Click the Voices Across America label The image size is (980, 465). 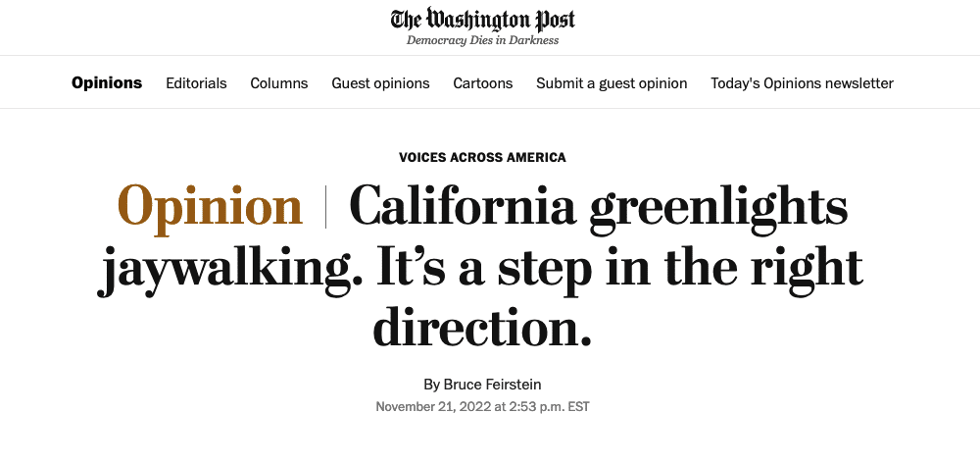[482, 157]
